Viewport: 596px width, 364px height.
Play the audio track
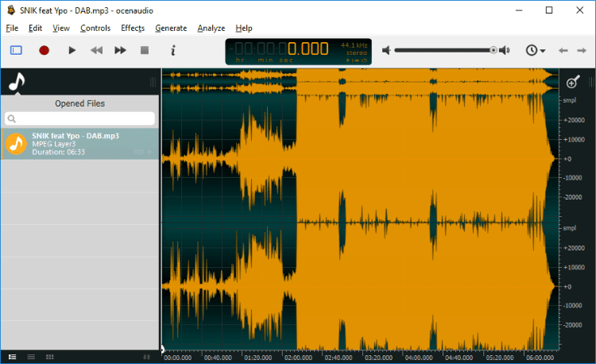pos(72,50)
